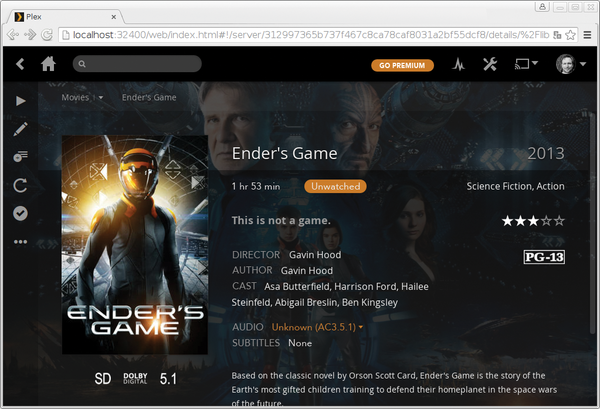Image resolution: width=600 pixels, height=409 pixels.
Task: Open author Gavin Hood's link
Action: [307, 270]
